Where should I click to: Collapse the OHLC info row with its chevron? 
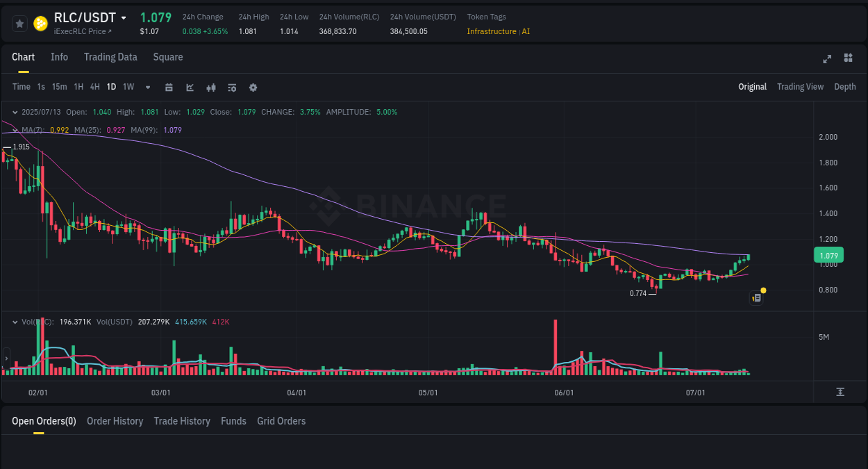tap(15, 112)
